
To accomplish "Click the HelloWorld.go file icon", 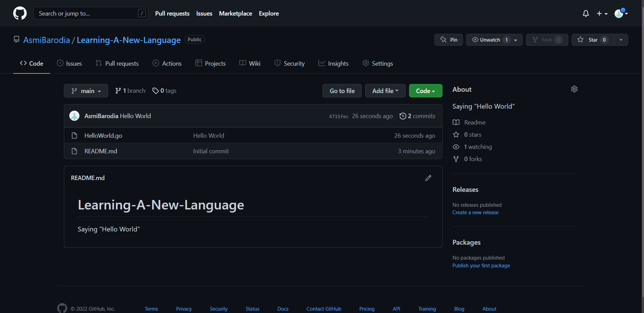I will pyautogui.click(x=74, y=136).
